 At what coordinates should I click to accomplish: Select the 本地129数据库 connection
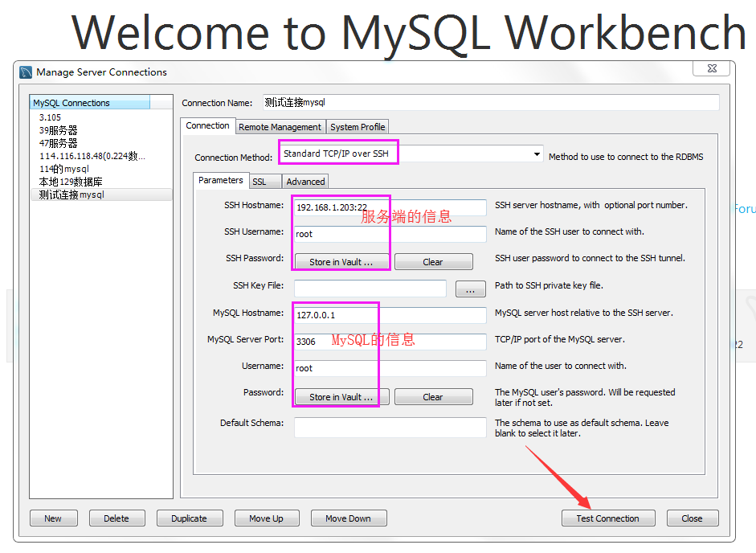(x=101, y=182)
